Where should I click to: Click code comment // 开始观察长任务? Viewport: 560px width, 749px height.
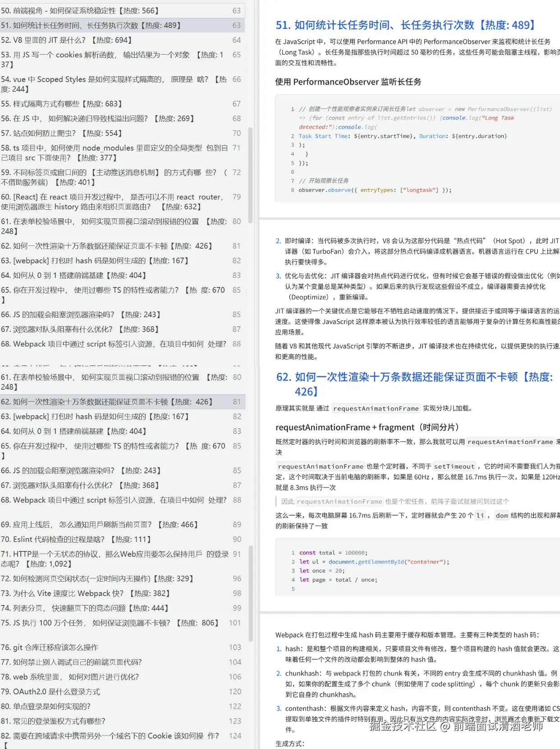pyautogui.click(x=324, y=181)
